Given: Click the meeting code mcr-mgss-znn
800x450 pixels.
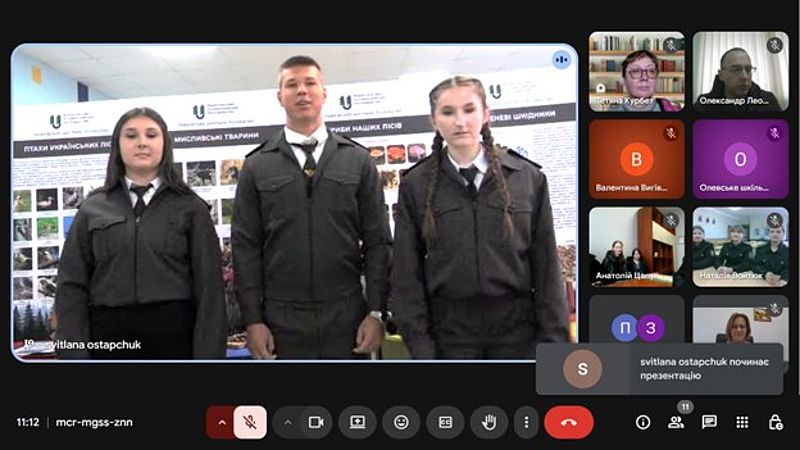Looking at the screenshot, I should tap(93, 422).
